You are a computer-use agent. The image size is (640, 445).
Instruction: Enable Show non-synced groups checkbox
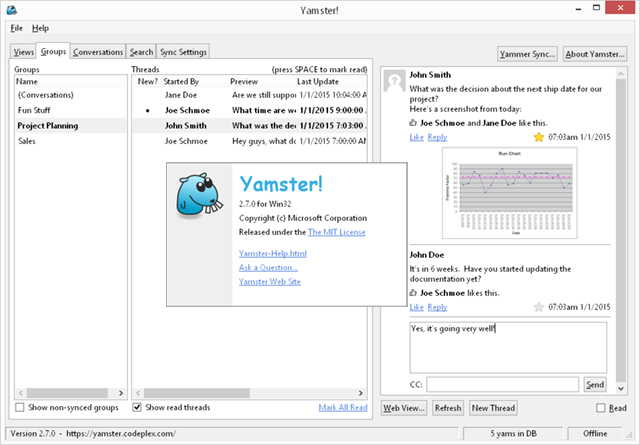pyautogui.click(x=20, y=407)
